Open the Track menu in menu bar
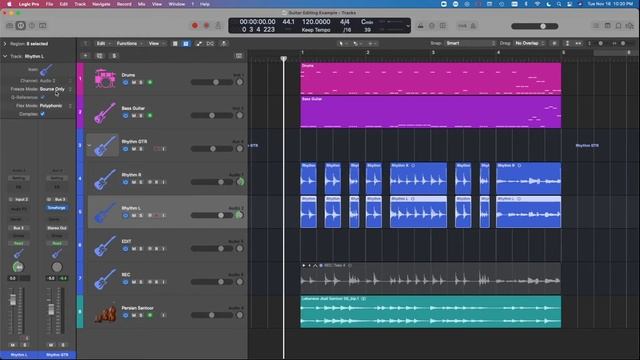 [x=80, y=4]
